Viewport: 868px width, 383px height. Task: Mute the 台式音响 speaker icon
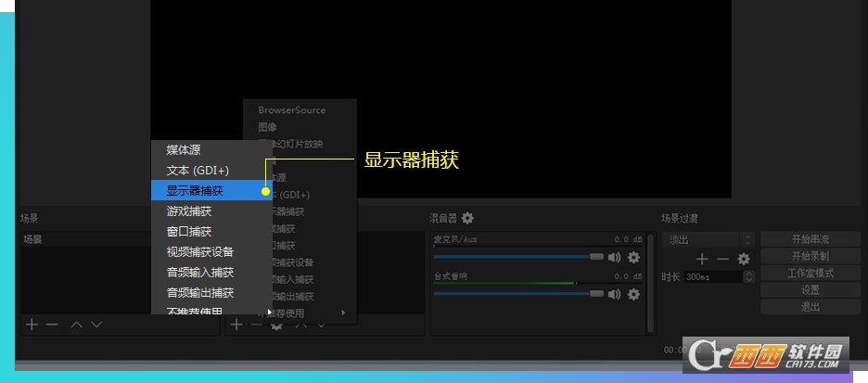[614, 294]
